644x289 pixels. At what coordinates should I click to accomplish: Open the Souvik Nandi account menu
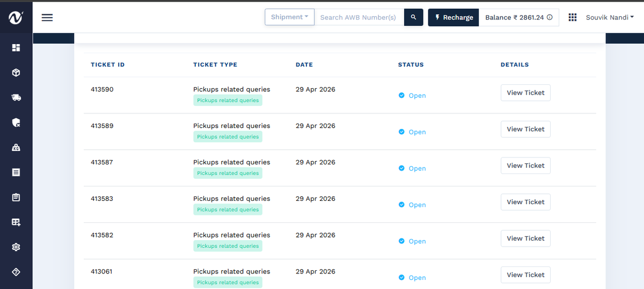(610, 17)
